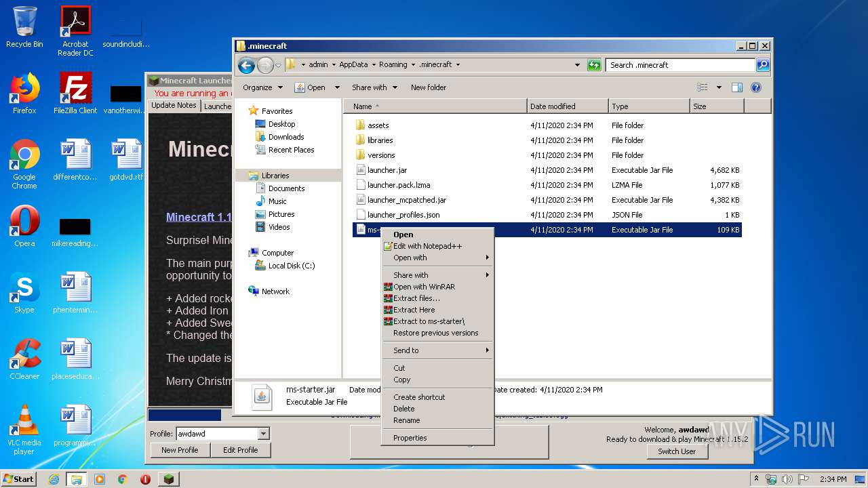Open the Share with toolbar dropdown

pyautogui.click(x=374, y=87)
